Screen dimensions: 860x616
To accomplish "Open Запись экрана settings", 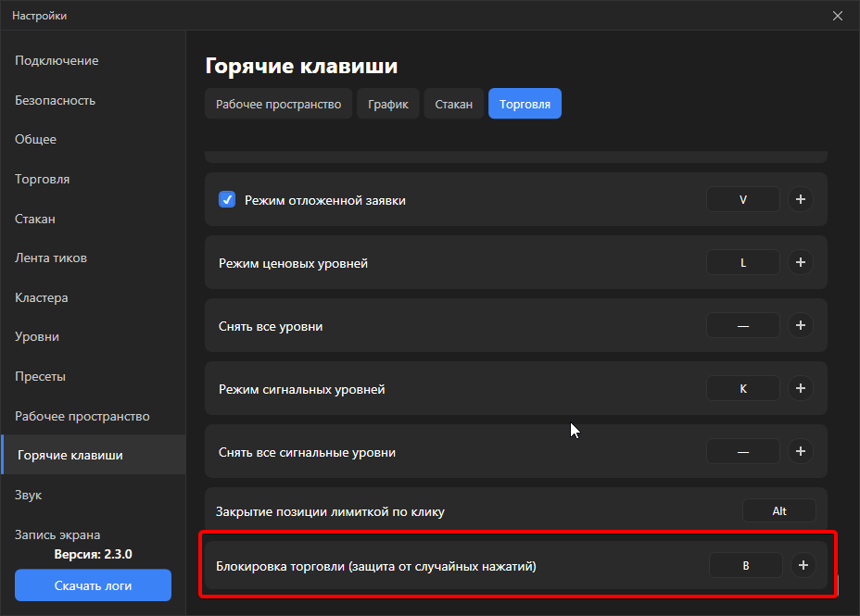I will 57,534.
